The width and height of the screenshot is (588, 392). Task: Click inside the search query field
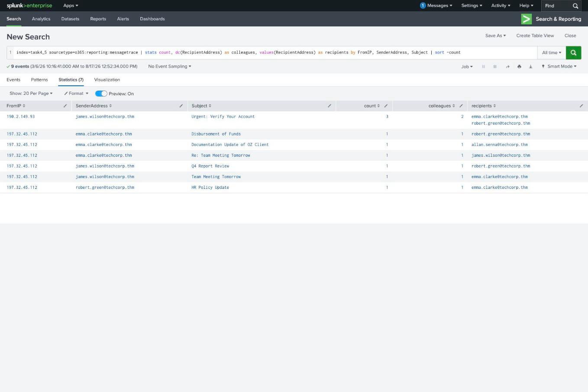(276, 52)
